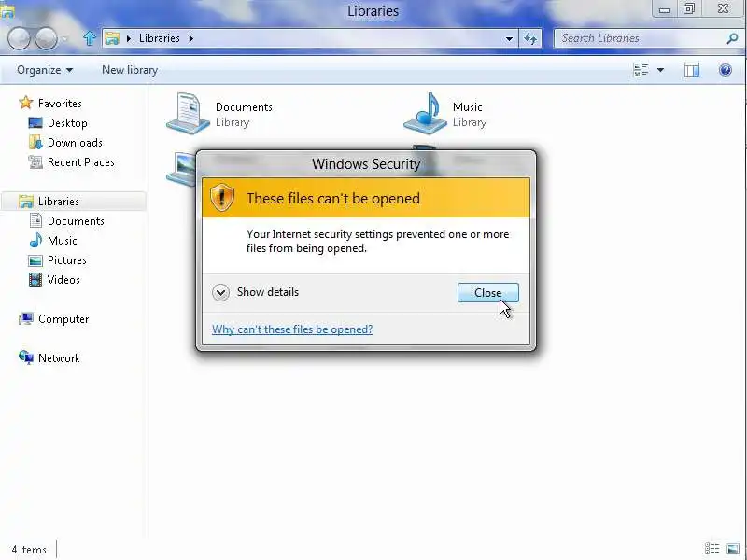
Task: Switch to details view in status bar
Action: (712, 549)
